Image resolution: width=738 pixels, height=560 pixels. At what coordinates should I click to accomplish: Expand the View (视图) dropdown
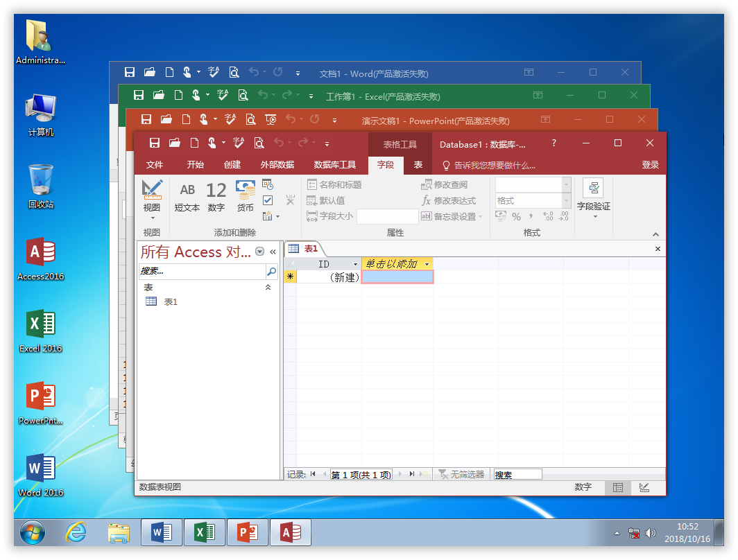pyautogui.click(x=151, y=217)
